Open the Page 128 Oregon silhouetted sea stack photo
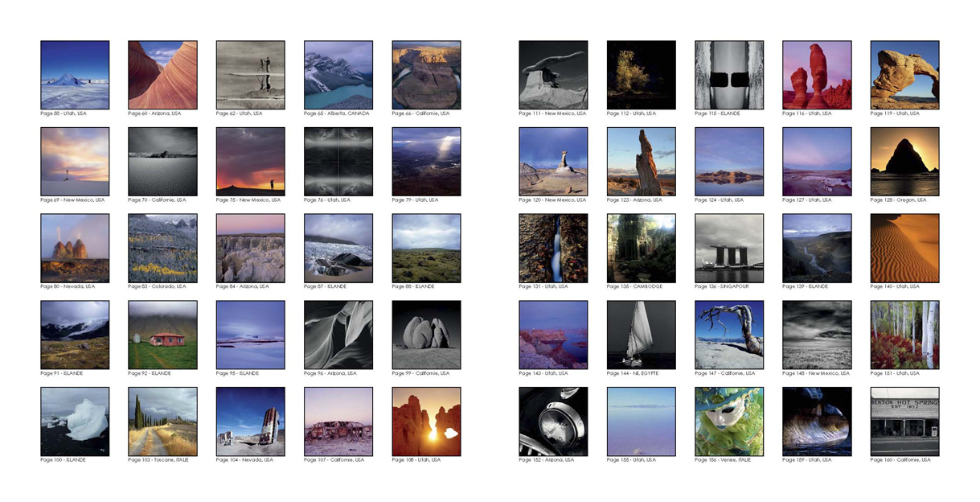Viewport: 980px width, 502px height. (x=904, y=162)
